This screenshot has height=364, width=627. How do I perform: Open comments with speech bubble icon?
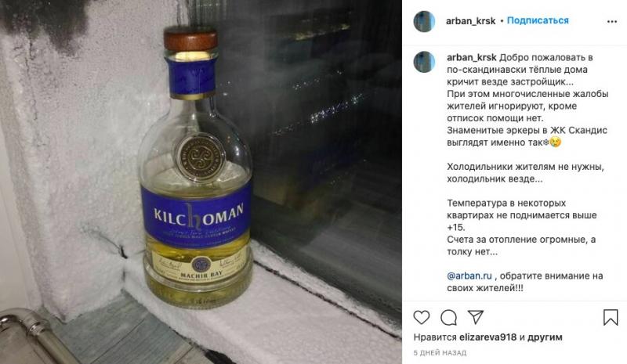(x=448, y=318)
